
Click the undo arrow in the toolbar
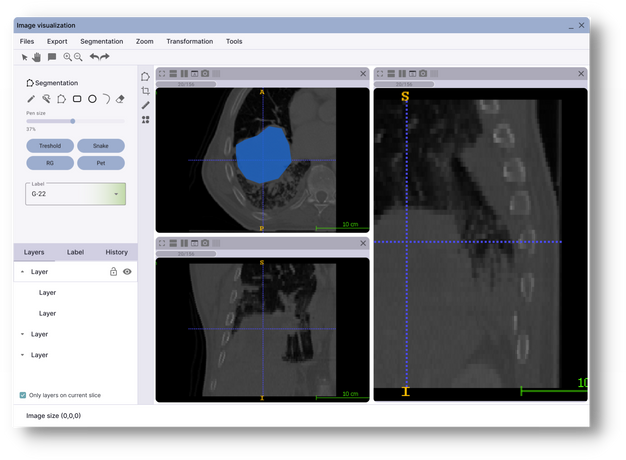(93, 57)
